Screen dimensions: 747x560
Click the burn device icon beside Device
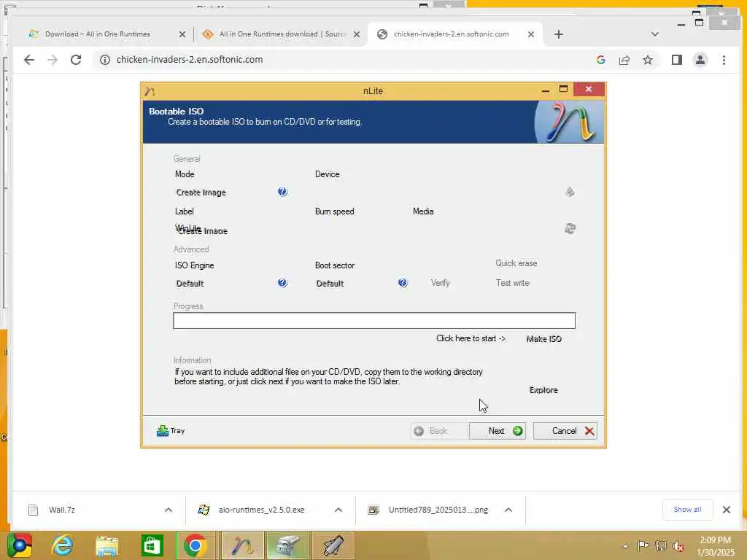570,192
